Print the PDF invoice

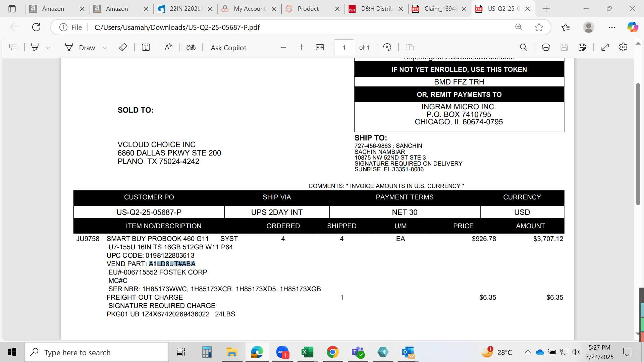pyautogui.click(x=546, y=47)
